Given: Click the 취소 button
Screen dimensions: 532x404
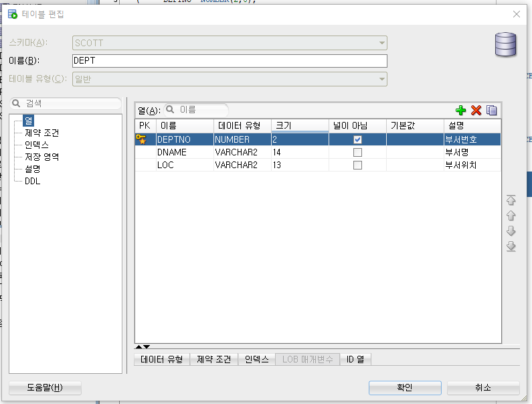Looking at the screenshot, I should pyautogui.click(x=482, y=388).
